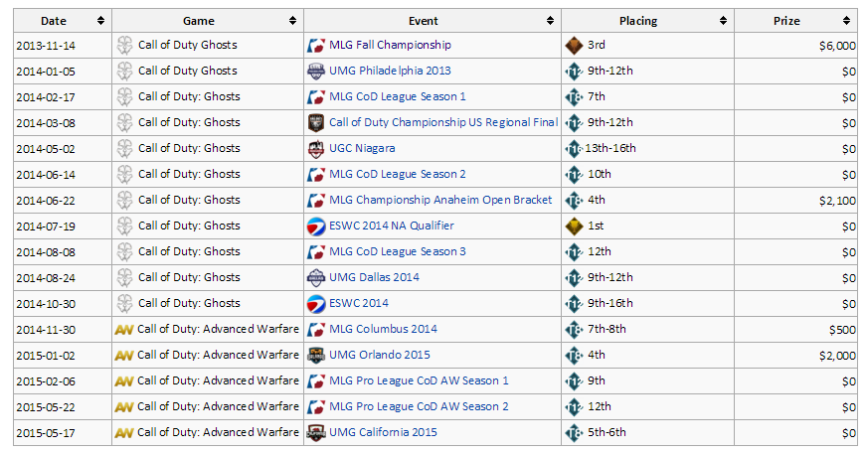Select the $6,000 prize cell
Screen dimensions: 868x454
point(795,46)
